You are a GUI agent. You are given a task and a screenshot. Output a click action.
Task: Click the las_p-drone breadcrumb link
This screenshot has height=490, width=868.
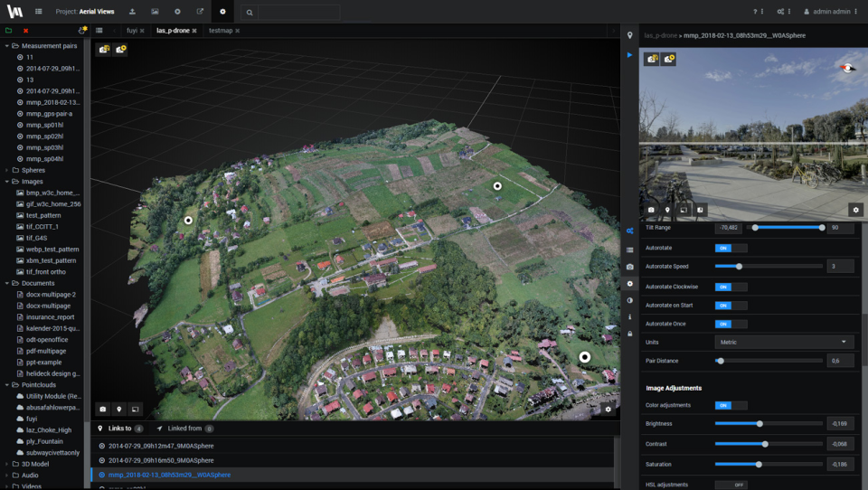[660, 35]
